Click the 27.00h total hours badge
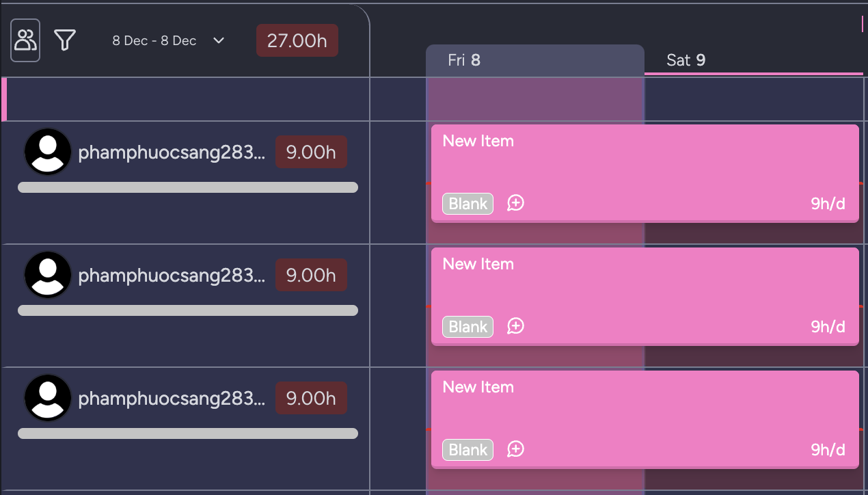868x495 pixels. 297,41
